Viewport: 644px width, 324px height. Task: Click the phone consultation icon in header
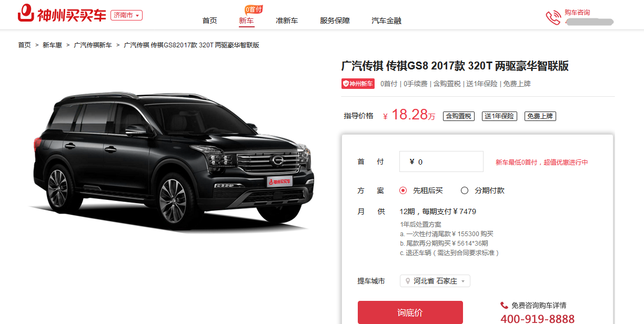pyautogui.click(x=553, y=18)
